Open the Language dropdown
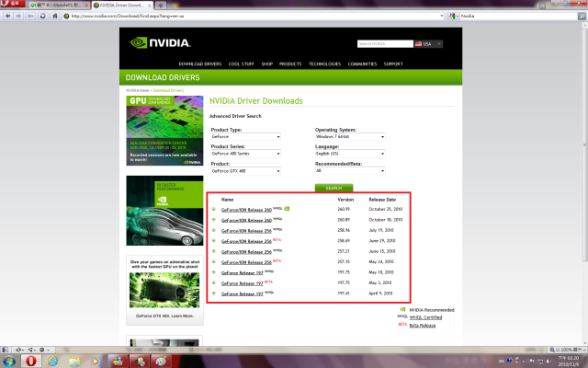588x368 pixels. pos(350,154)
